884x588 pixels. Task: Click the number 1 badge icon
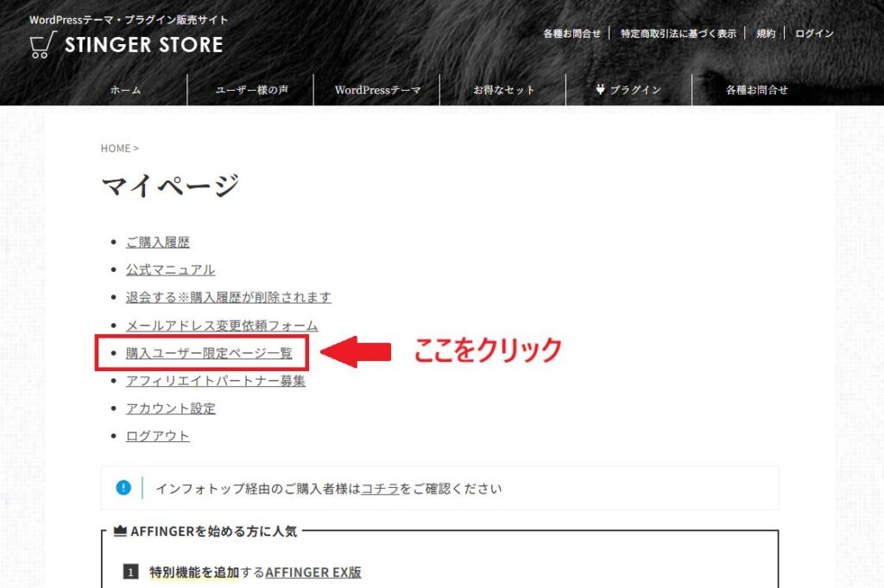coord(131,572)
